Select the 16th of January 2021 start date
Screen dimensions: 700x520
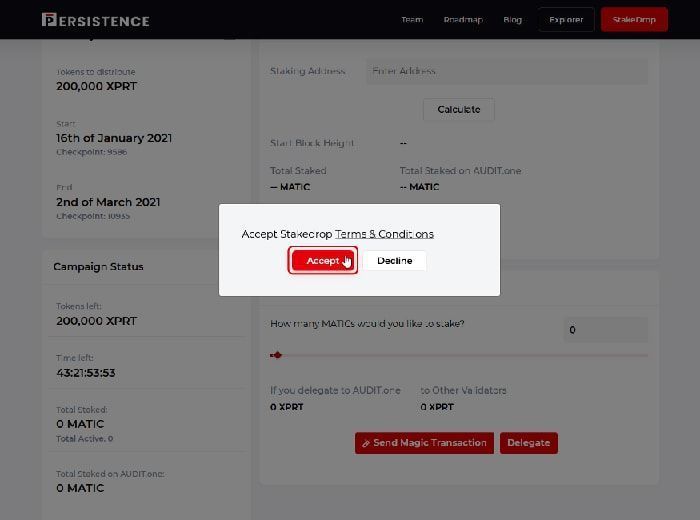point(114,138)
